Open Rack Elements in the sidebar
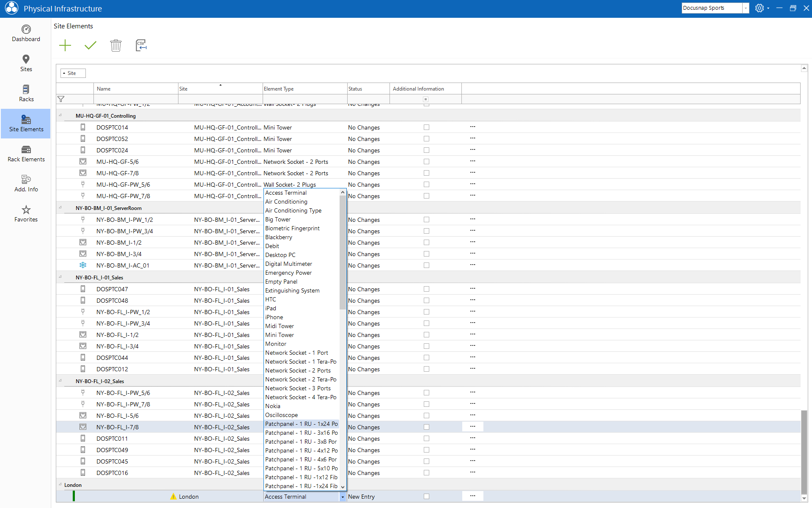 26,154
